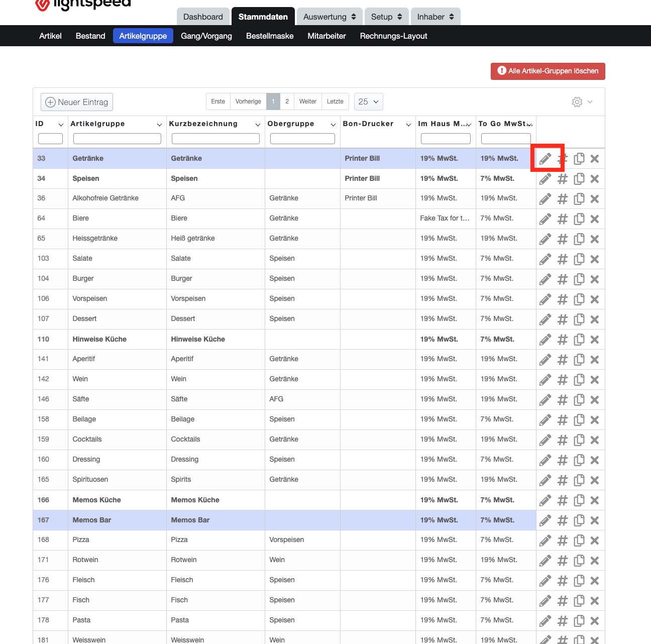Screen dimensions: 651x644
Task: Edit the Säfte row
Action: [x=546, y=400]
